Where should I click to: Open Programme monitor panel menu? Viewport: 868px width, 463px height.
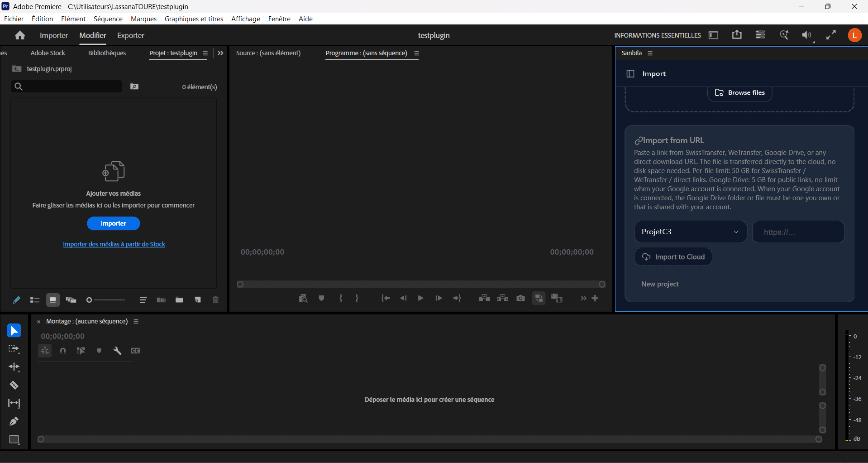(417, 53)
